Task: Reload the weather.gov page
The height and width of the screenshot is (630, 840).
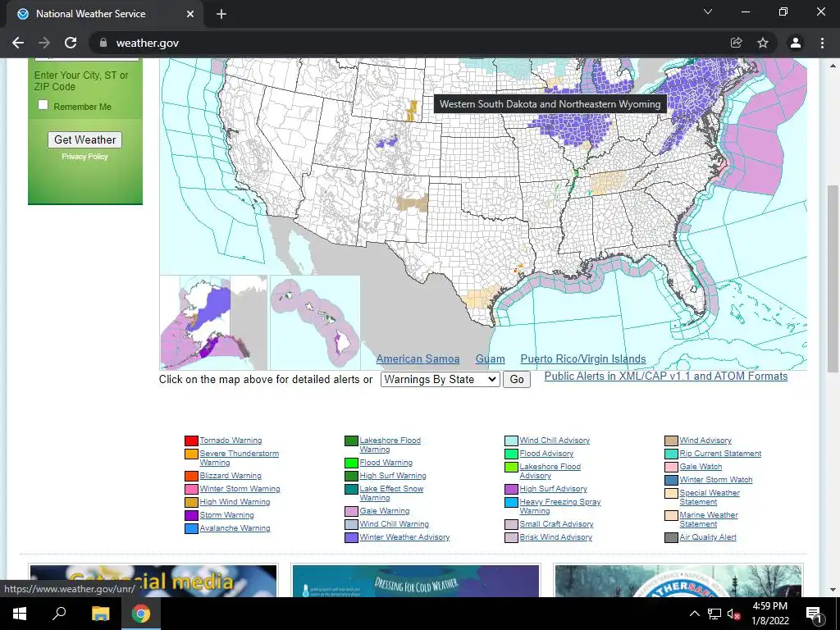Action: 71,43
